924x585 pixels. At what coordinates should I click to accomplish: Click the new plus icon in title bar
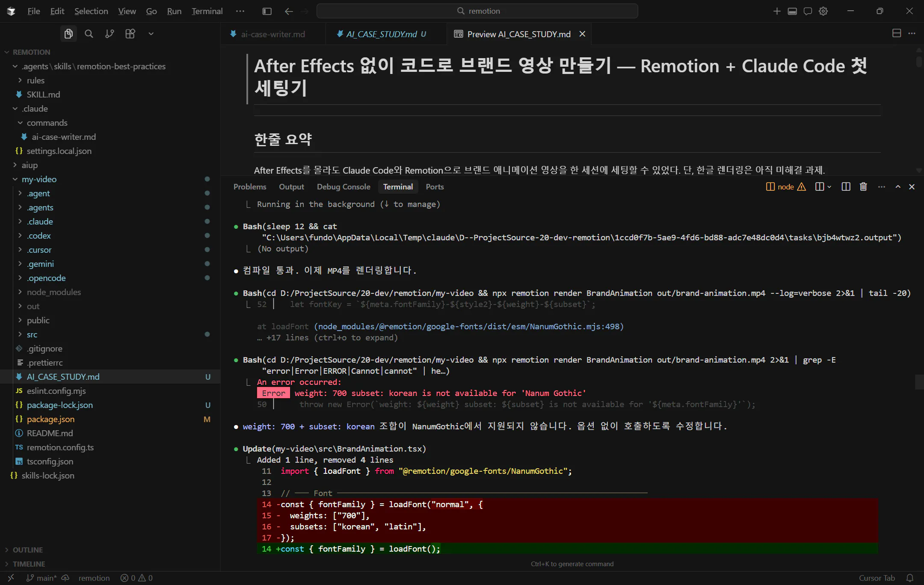[777, 11]
